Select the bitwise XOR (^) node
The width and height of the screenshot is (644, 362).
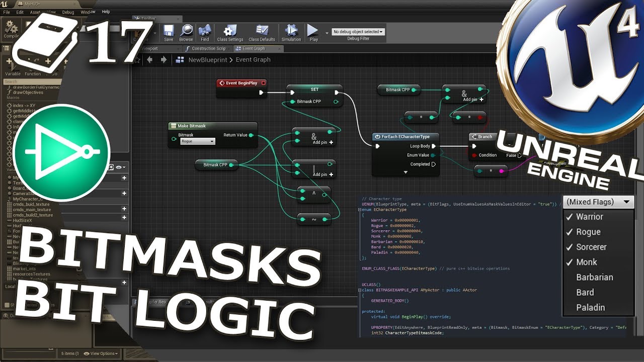(x=314, y=195)
